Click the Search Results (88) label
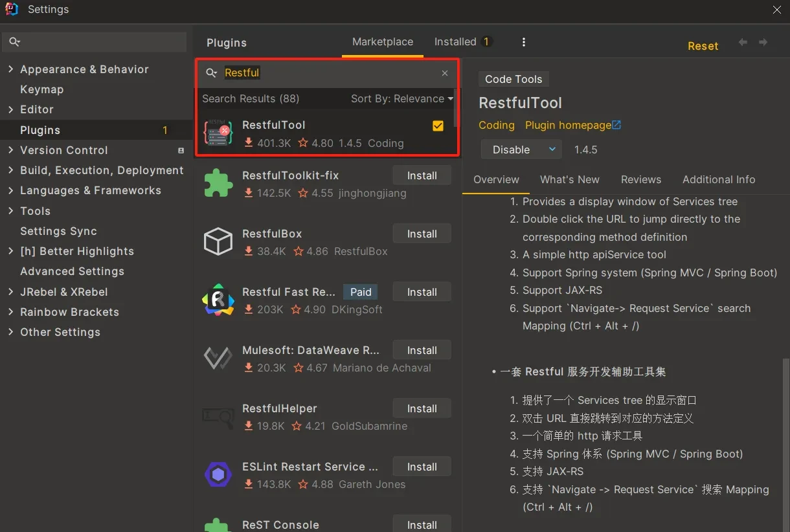The image size is (790, 532). point(251,99)
